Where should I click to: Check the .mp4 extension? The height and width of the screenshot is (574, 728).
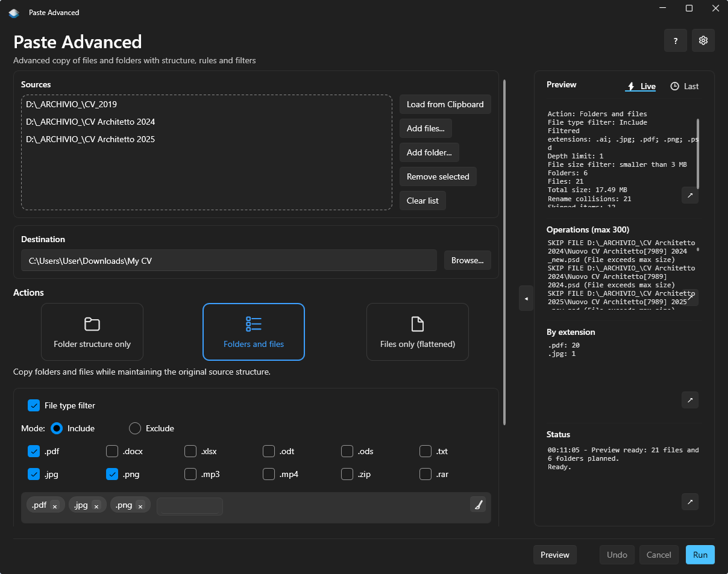coord(269,474)
